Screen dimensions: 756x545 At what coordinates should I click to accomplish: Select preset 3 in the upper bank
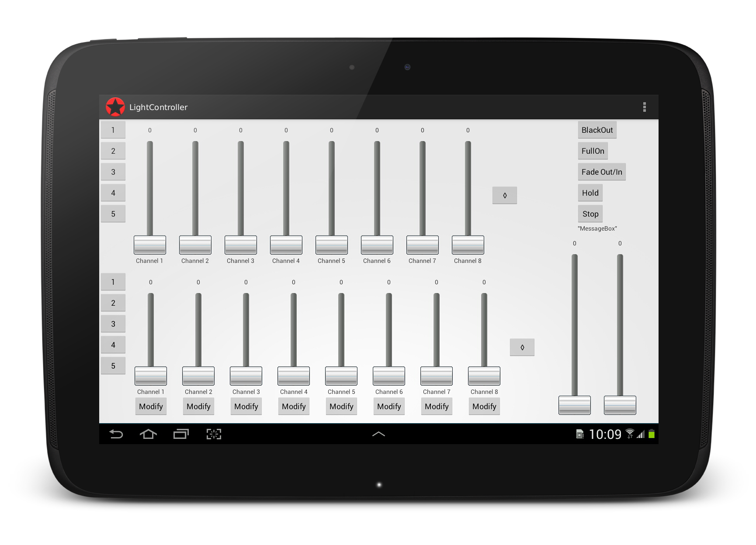click(x=113, y=172)
